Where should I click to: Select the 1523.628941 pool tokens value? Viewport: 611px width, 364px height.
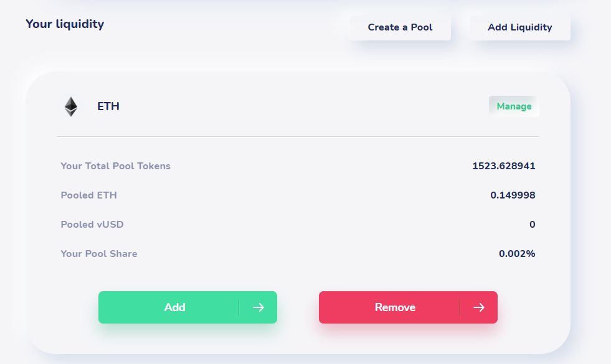point(503,166)
